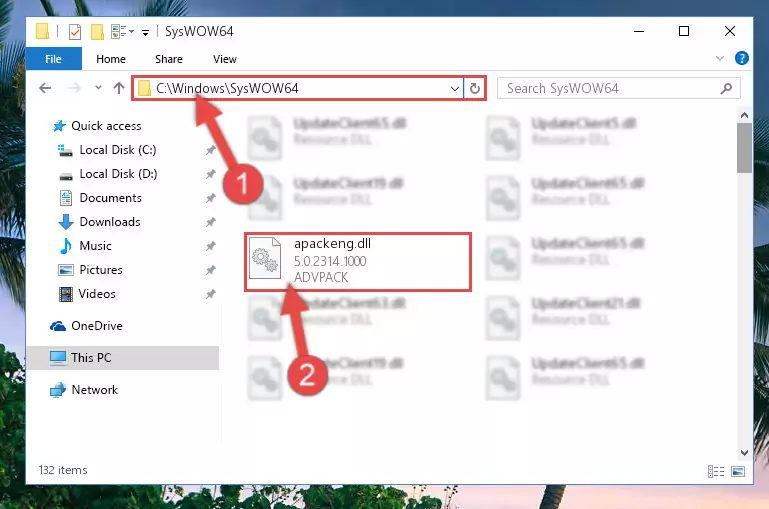Unpin Local Disk (D:) with pin icon

coord(210,174)
